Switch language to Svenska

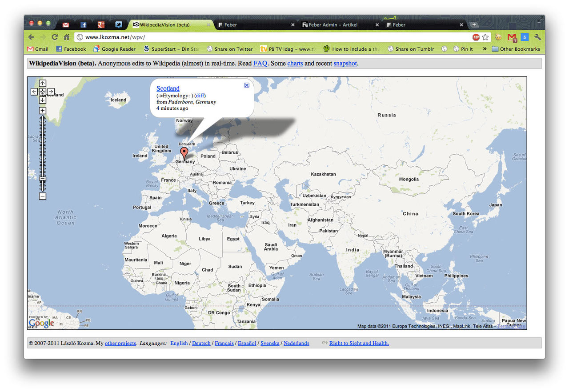pos(270,343)
